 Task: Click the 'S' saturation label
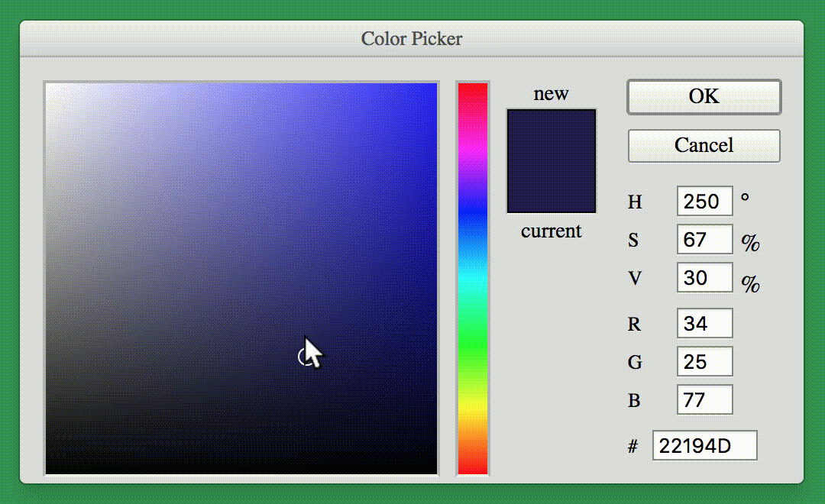(633, 241)
